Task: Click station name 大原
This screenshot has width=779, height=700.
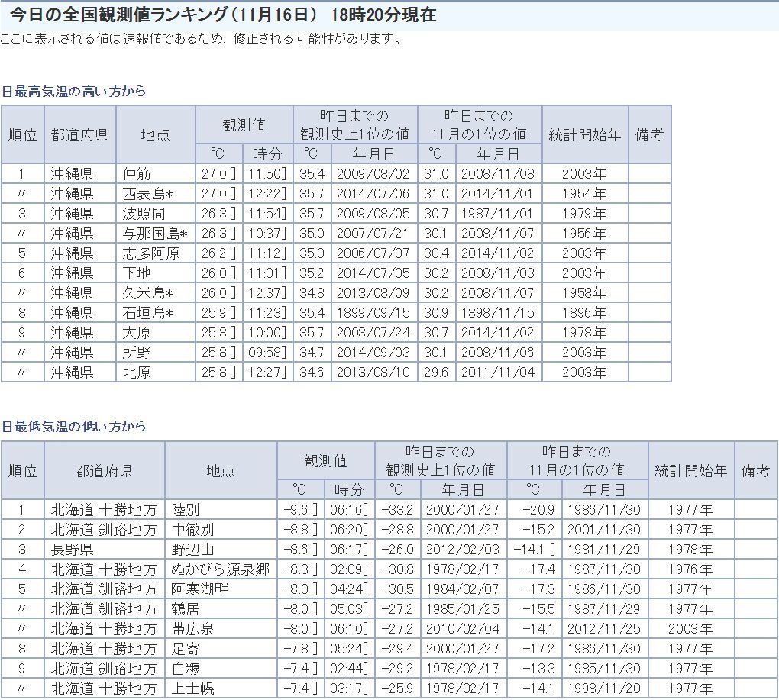Action: tap(137, 333)
